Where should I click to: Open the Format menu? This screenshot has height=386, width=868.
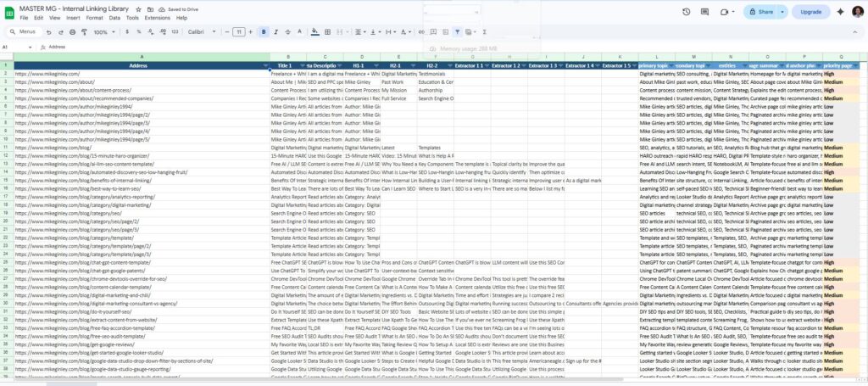(x=94, y=18)
